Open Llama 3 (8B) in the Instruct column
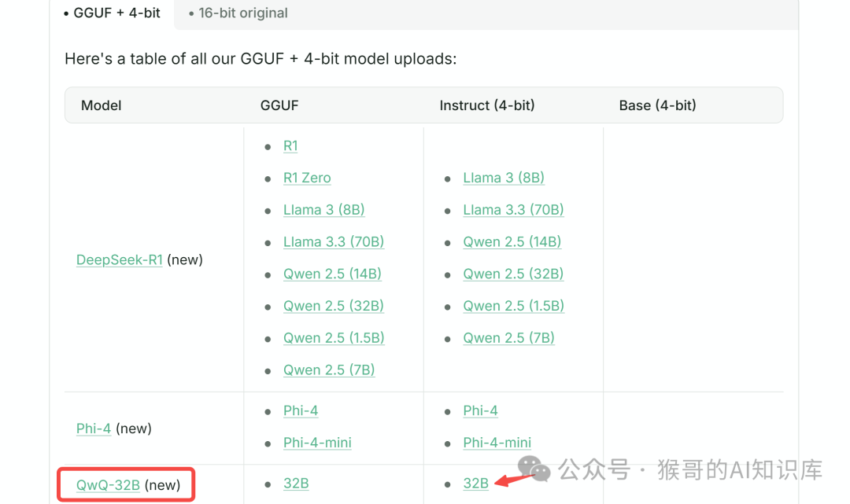The image size is (850, 504). point(504,178)
